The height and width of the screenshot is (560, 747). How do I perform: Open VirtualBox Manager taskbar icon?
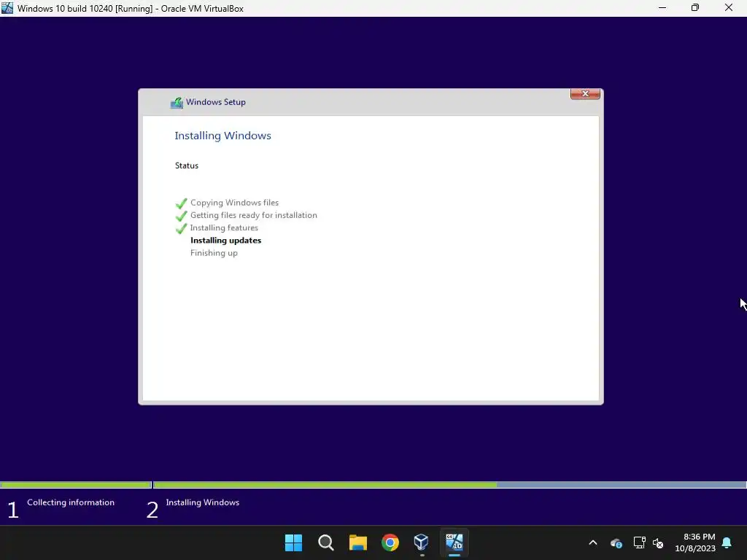(x=422, y=542)
